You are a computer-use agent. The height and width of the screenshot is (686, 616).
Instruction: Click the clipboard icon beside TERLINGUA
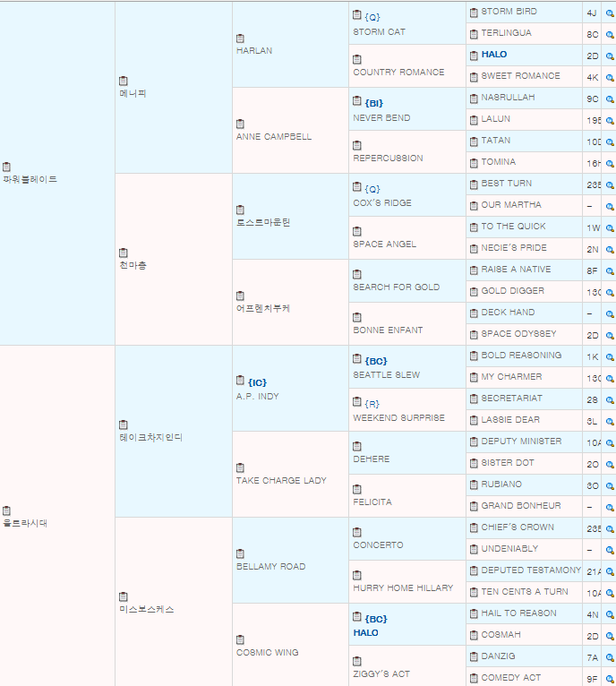(474, 34)
